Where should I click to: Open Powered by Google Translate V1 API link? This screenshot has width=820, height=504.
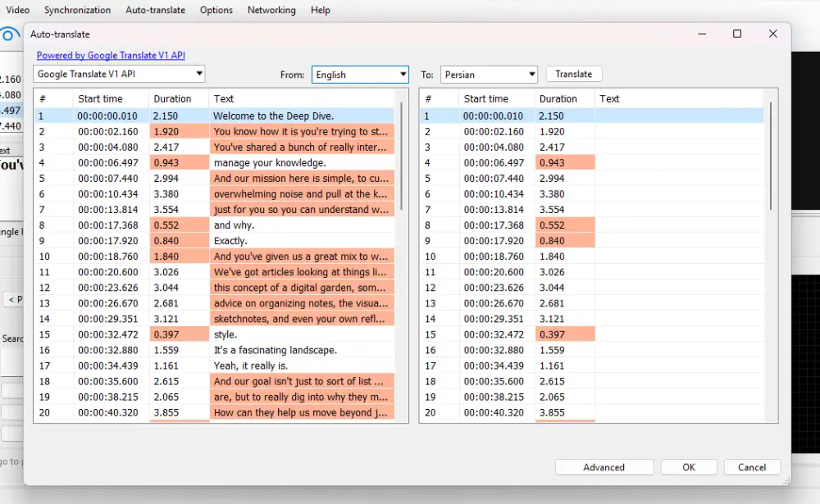(111, 56)
